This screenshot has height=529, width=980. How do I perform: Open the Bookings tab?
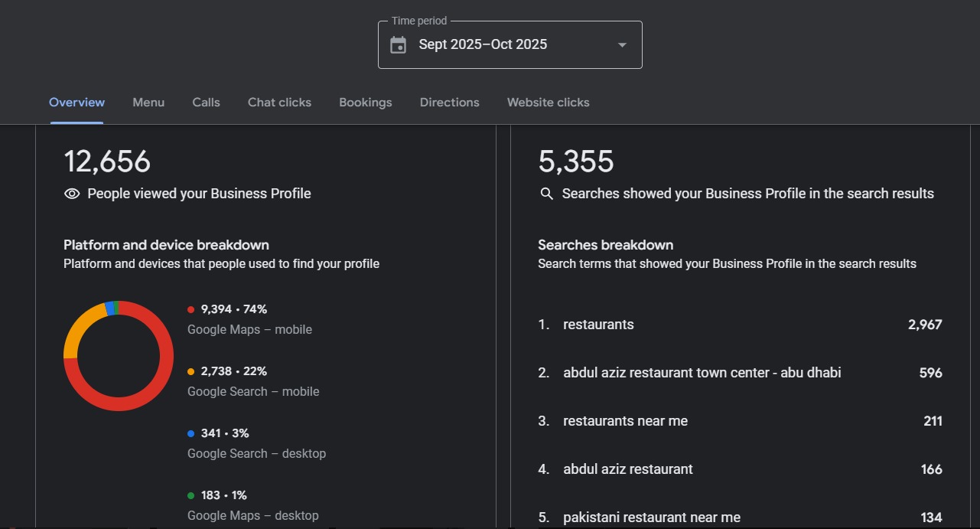(x=365, y=103)
